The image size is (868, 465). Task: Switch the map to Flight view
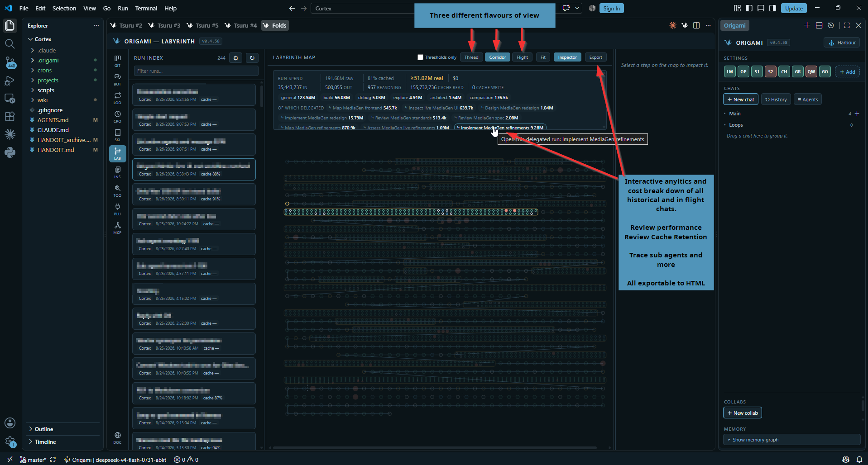523,57
